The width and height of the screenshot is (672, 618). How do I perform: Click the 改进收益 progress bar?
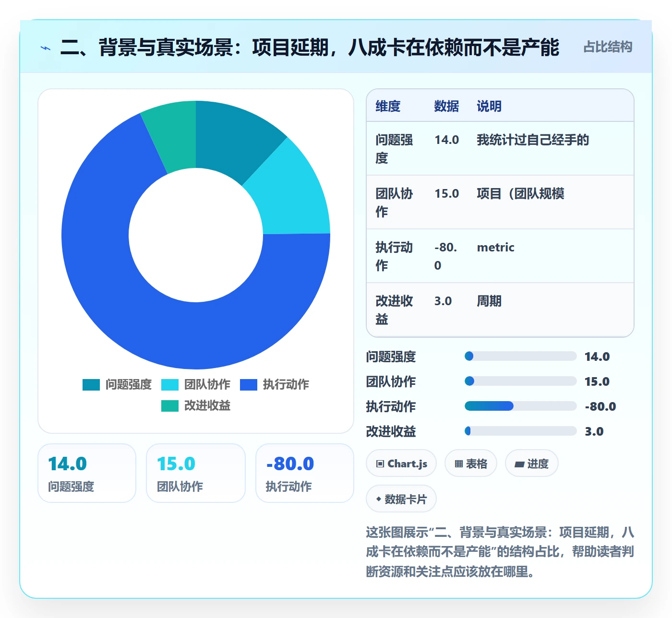[x=521, y=431]
